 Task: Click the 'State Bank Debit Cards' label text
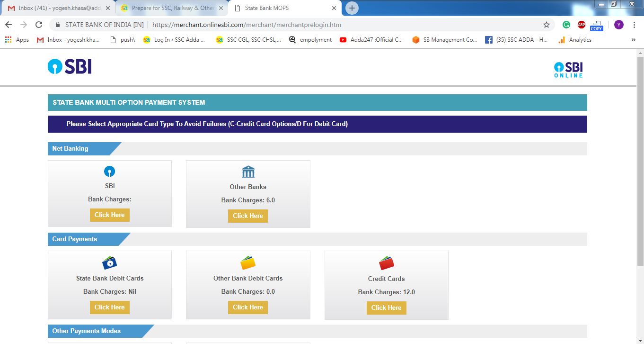pos(110,278)
